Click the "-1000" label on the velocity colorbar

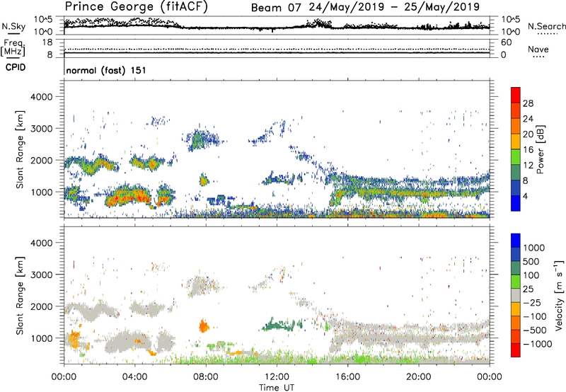[538, 344]
